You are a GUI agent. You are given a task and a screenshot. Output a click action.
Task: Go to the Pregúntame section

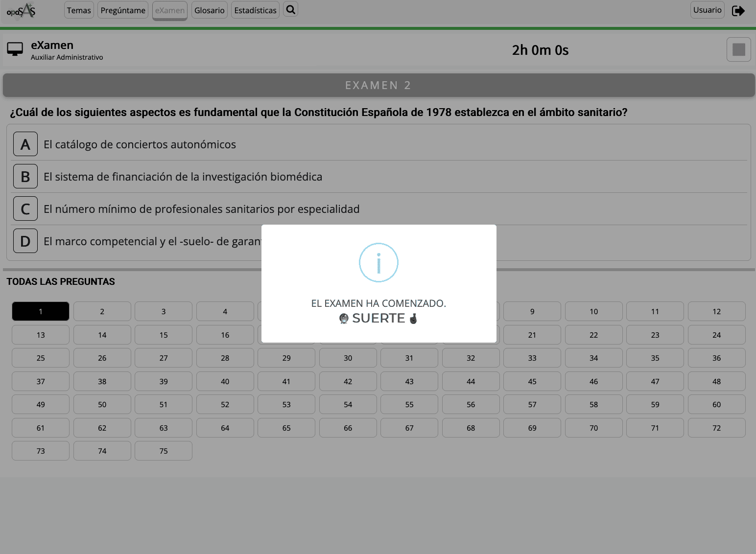123,10
